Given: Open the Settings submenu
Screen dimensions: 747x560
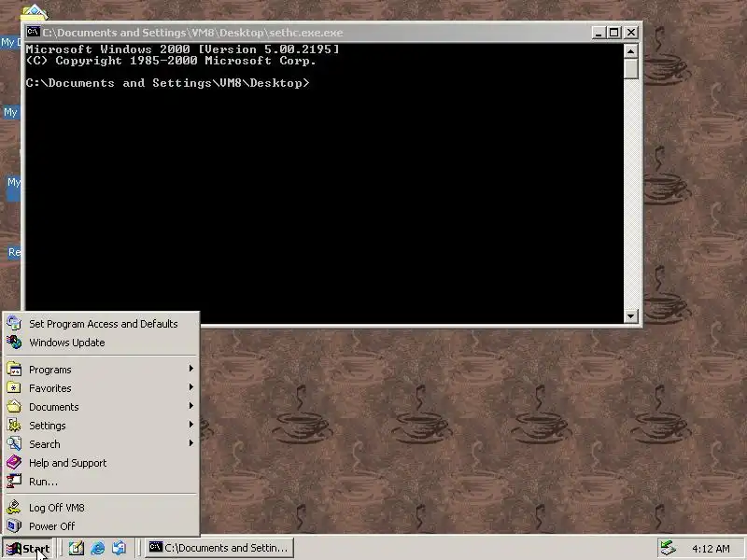Looking at the screenshot, I should (101, 426).
